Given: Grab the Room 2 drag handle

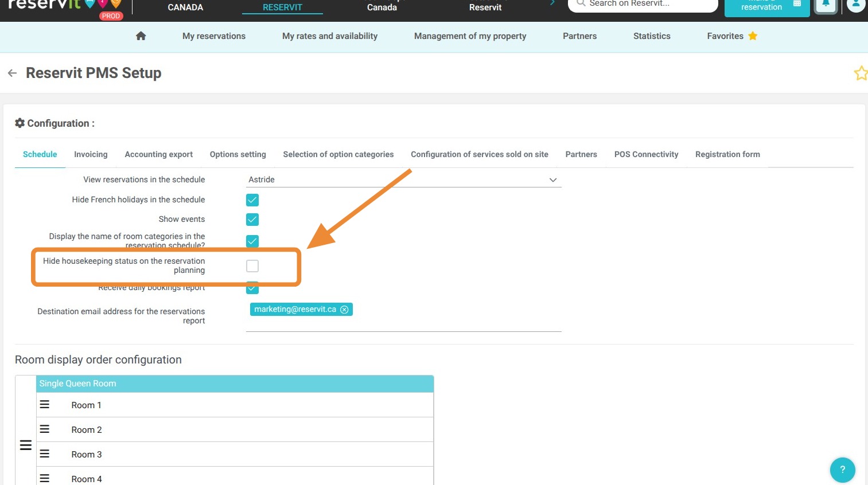Looking at the screenshot, I should pos(44,429).
